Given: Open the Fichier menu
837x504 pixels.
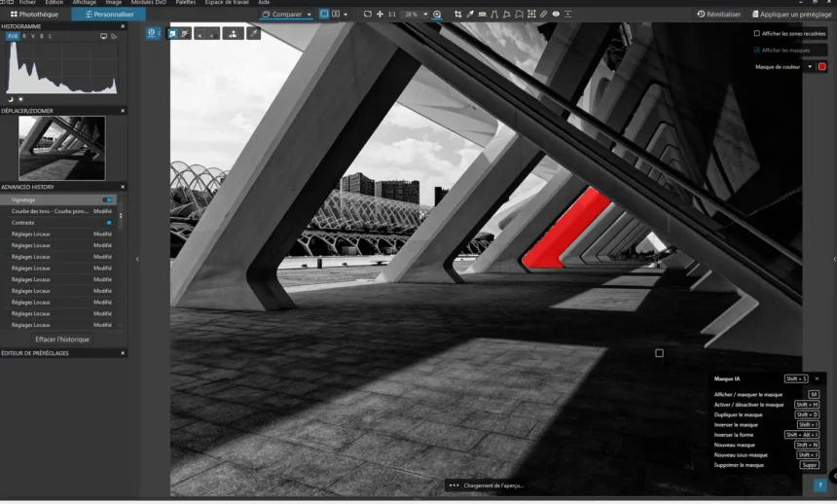Looking at the screenshot, I should 27,2.
